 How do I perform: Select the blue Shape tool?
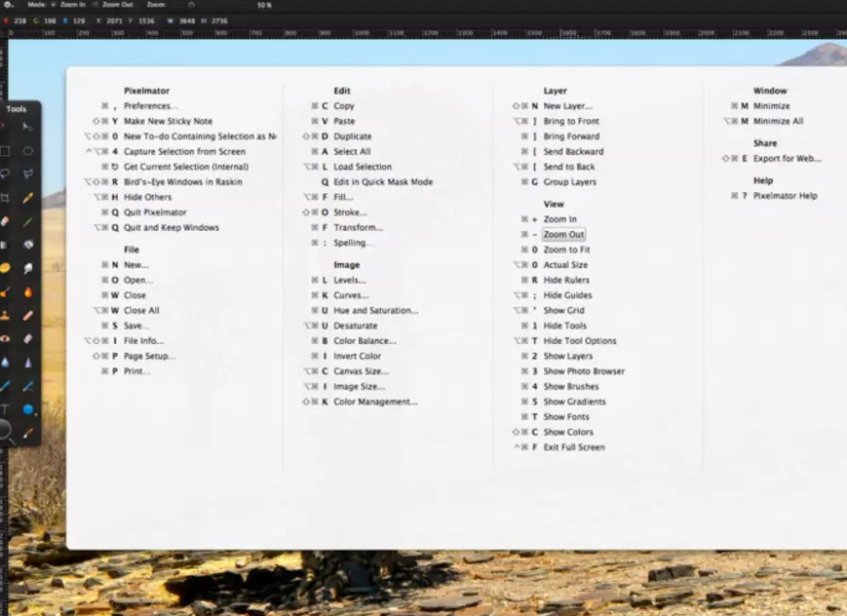tap(27, 409)
